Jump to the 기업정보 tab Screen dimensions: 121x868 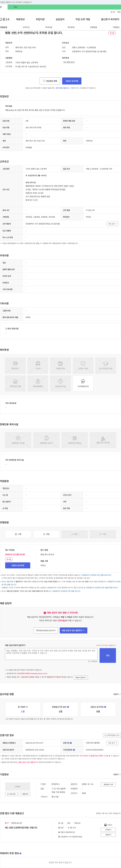tap(116, 27)
